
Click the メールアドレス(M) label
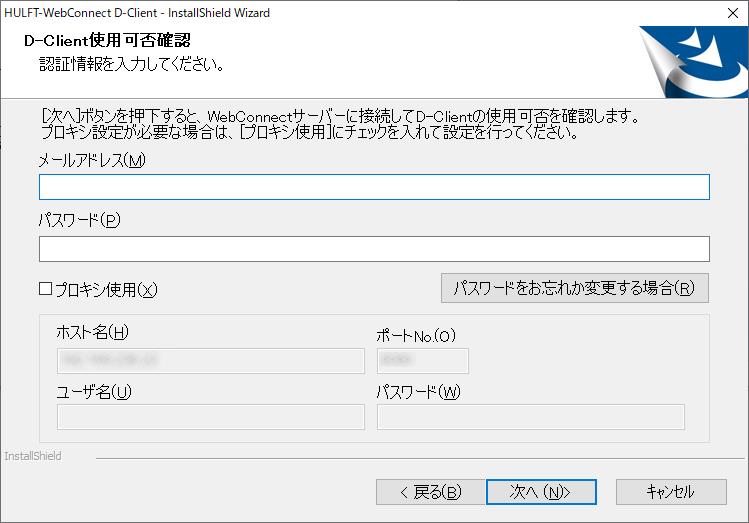pos(92,160)
